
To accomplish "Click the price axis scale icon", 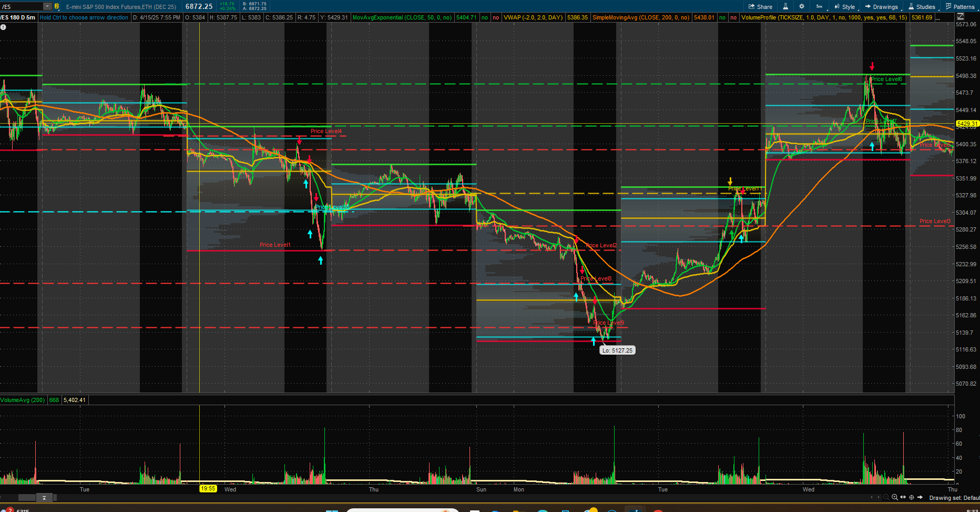I will click(961, 17).
